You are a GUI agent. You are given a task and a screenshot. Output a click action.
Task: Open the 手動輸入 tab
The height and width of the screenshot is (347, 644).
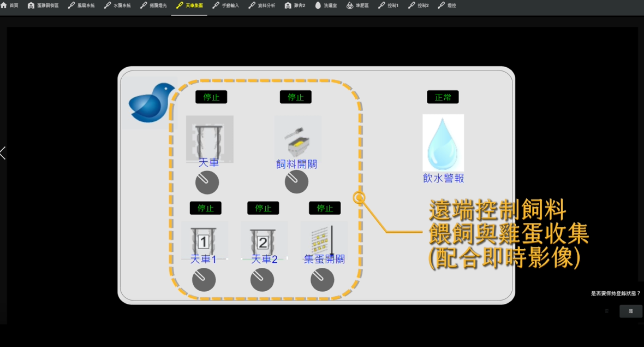(225, 5)
